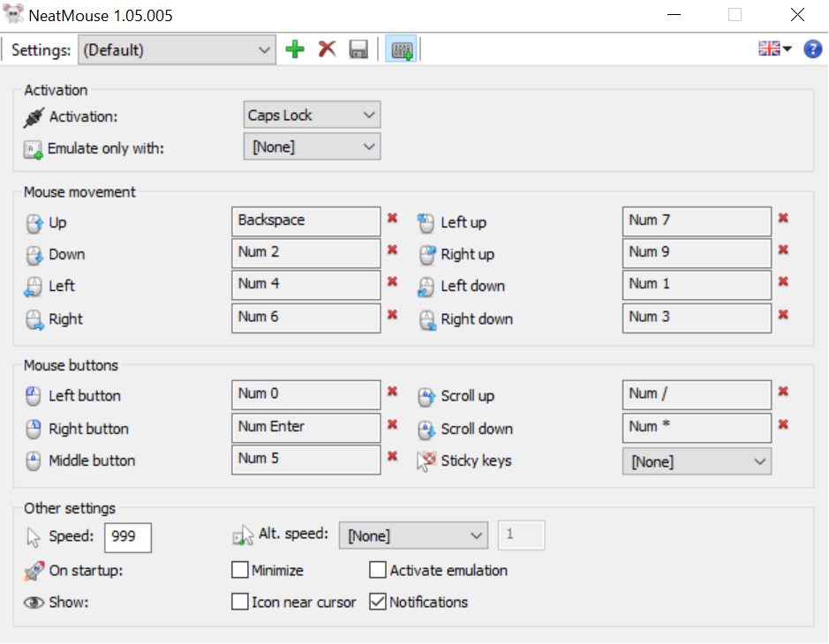Click the plug icon beside Activation

click(x=34, y=117)
